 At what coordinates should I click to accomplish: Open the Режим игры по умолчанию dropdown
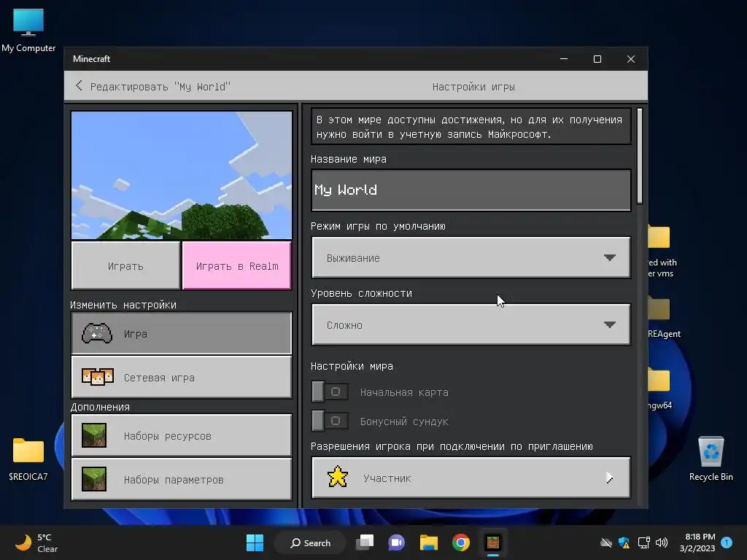[471, 257]
